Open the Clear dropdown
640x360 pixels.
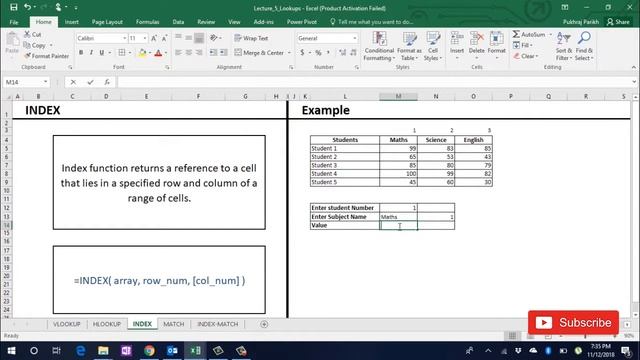click(526, 56)
